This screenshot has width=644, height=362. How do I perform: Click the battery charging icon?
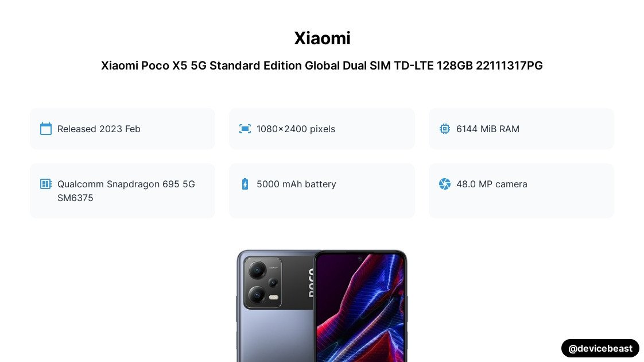click(x=245, y=184)
